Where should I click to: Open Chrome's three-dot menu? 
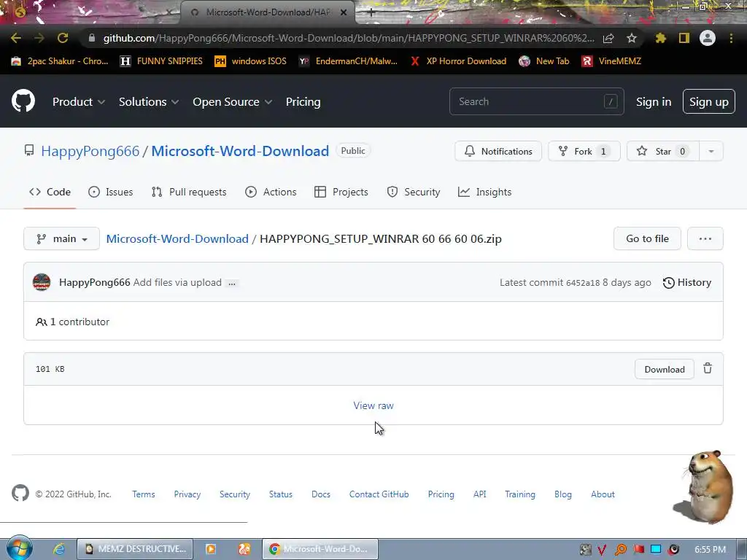click(x=731, y=38)
